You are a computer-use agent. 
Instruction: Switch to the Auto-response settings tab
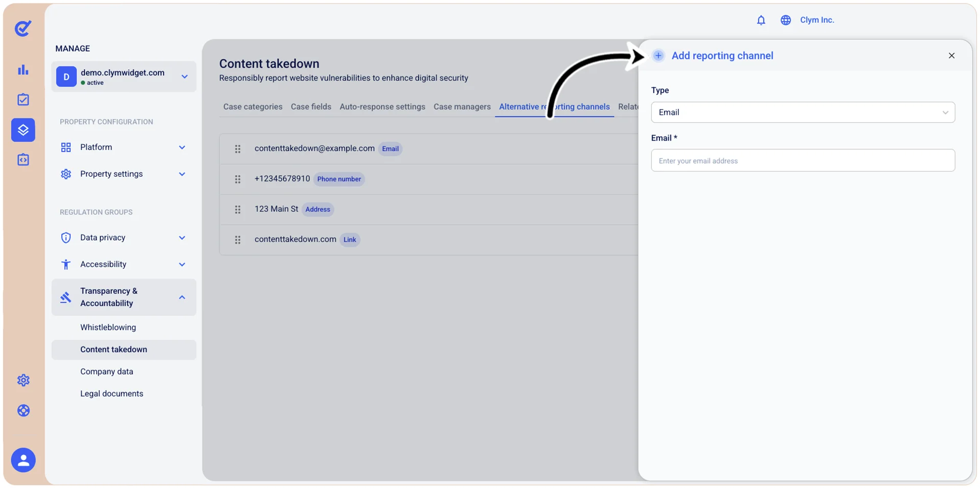click(382, 107)
